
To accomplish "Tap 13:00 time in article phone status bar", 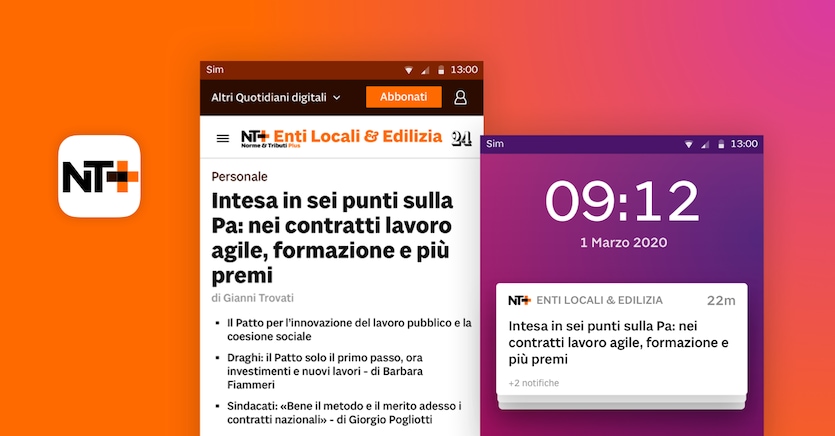I will (464, 70).
